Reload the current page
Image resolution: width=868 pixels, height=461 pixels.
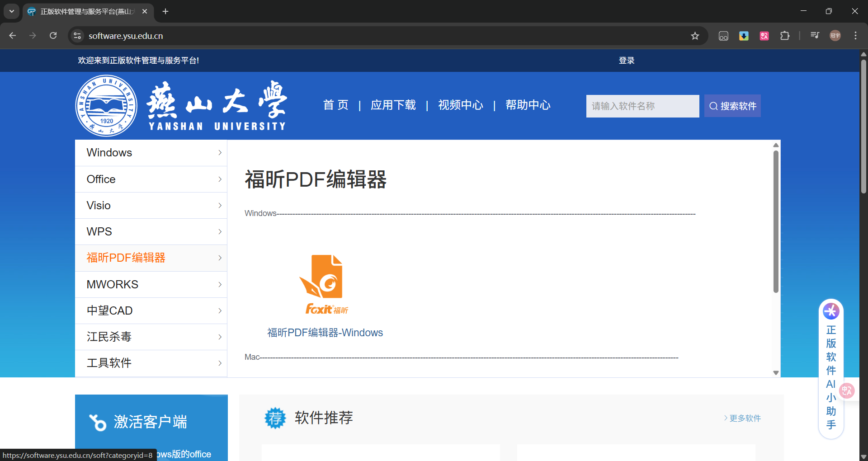point(53,36)
